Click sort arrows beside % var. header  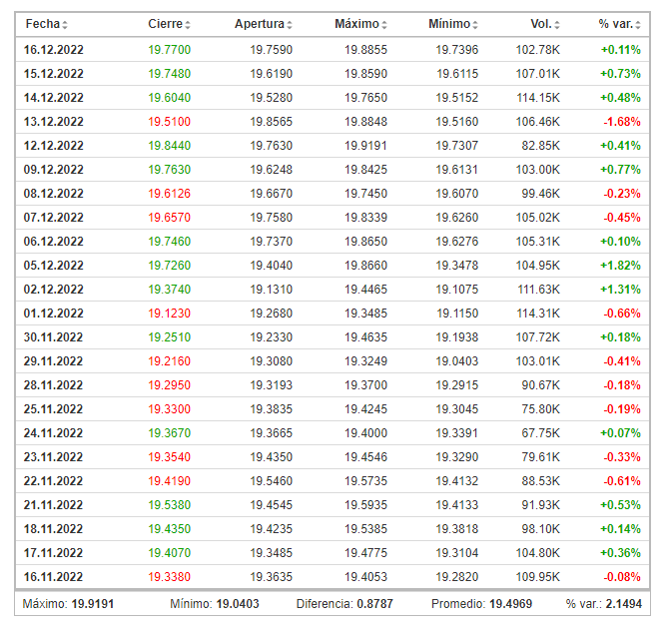[x=638, y=25]
